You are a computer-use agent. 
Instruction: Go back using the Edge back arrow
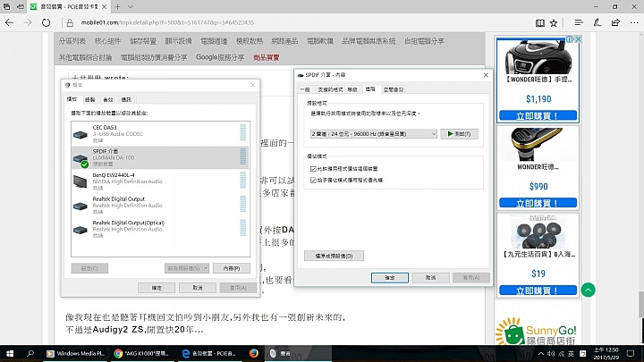tap(9, 22)
